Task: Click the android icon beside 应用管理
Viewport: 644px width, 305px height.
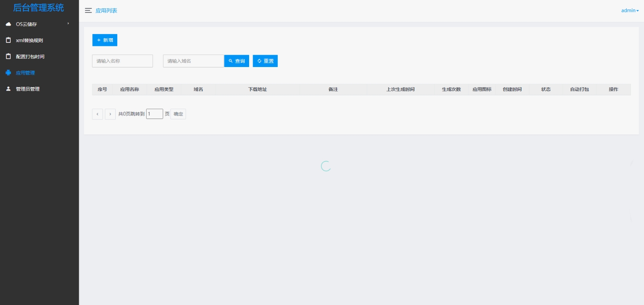Action: [8, 73]
